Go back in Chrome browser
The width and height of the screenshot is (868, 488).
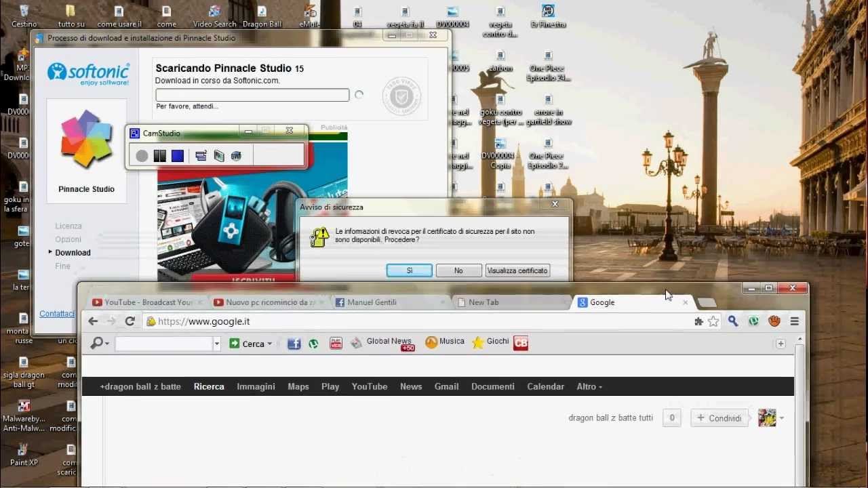click(93, 321)
